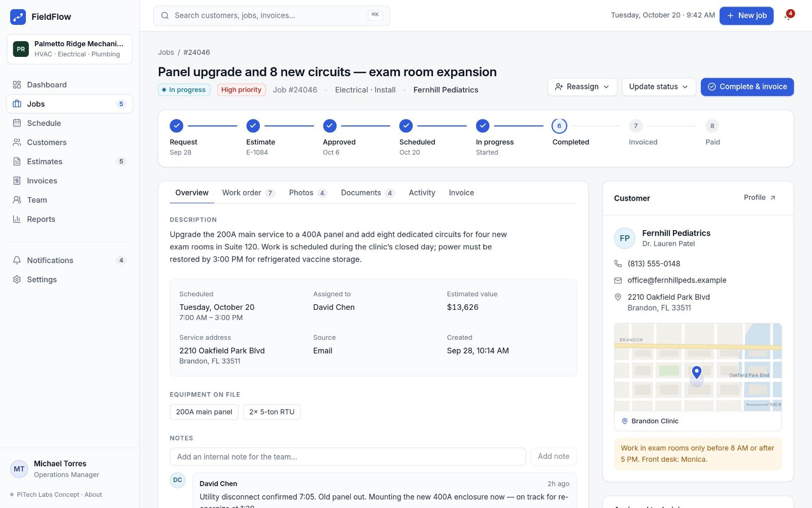
Task: Open the Documents tab
Action: point(367,193)
